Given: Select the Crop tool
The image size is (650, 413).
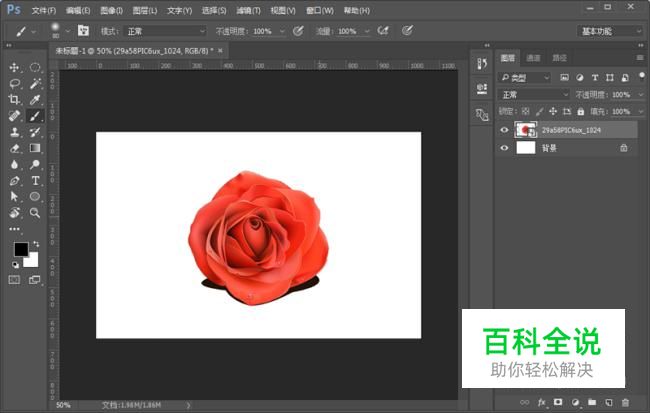Looking at the screenshot, I should (14, 100).
